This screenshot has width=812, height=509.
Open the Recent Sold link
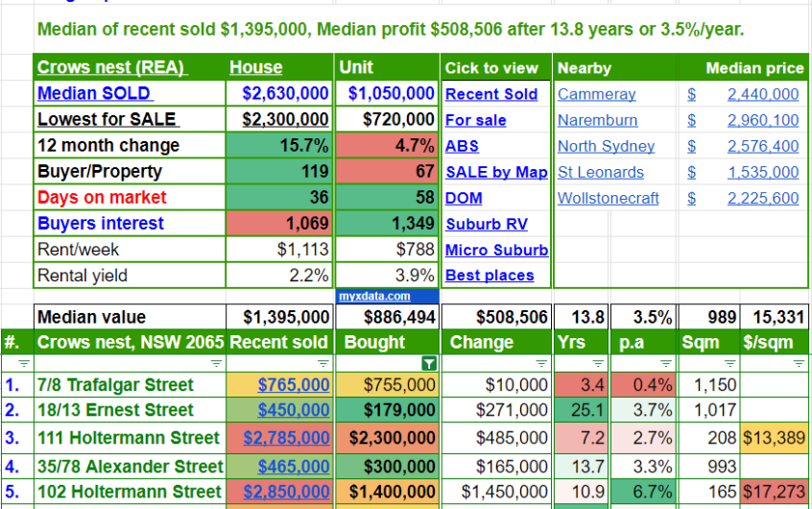(x=490, y=94)
